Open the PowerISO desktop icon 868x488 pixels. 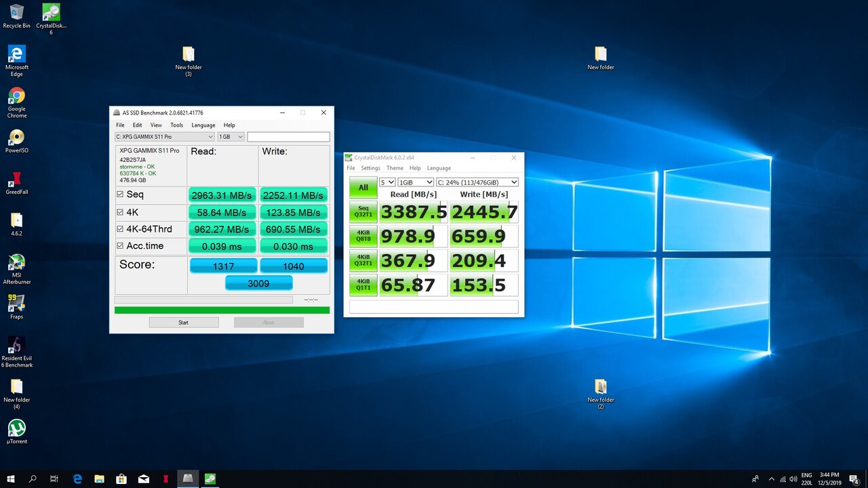tap(16, 138)
